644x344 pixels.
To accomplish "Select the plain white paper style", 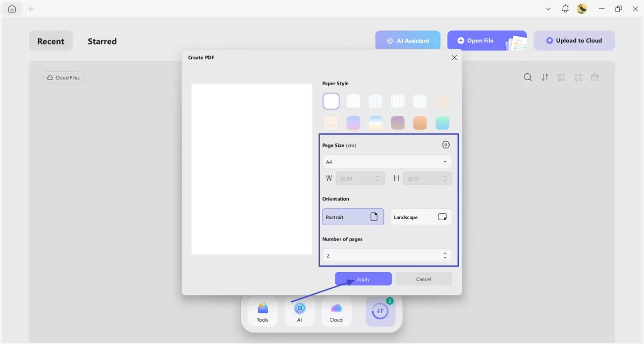I will [x=331, y=101].
